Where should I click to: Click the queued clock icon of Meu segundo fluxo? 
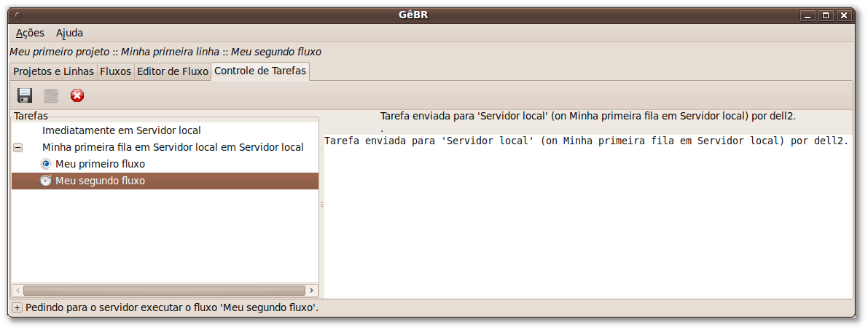45,181
